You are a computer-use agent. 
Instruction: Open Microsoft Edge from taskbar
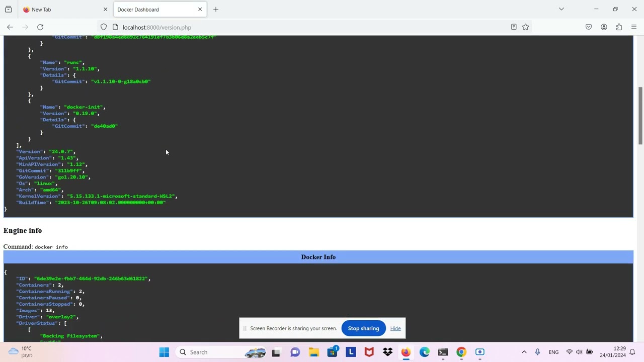(425, 352)
